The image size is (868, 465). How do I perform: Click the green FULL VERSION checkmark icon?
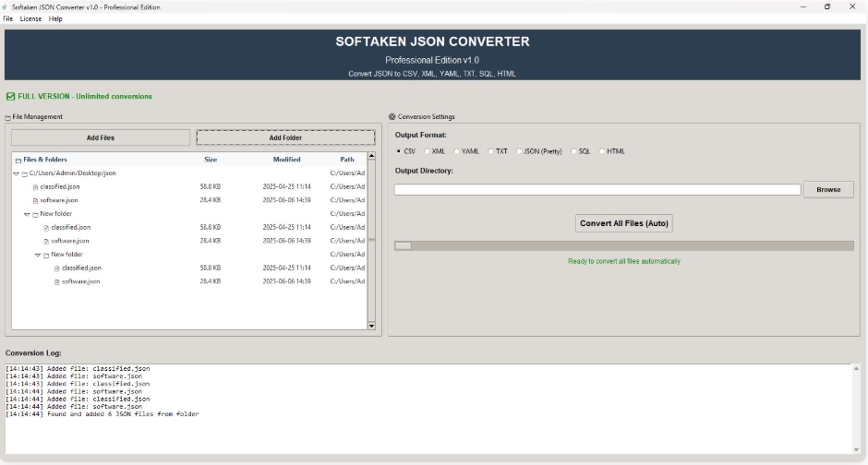10,97
